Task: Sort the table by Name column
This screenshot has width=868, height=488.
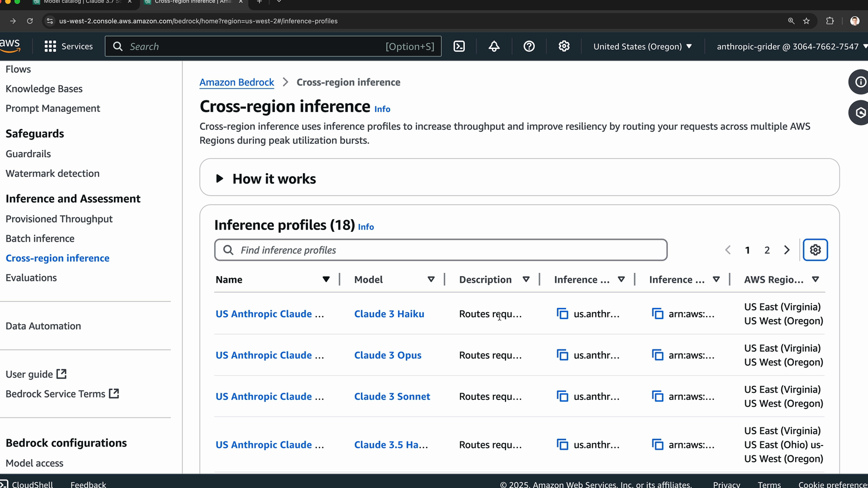Action: click(325, 279)
